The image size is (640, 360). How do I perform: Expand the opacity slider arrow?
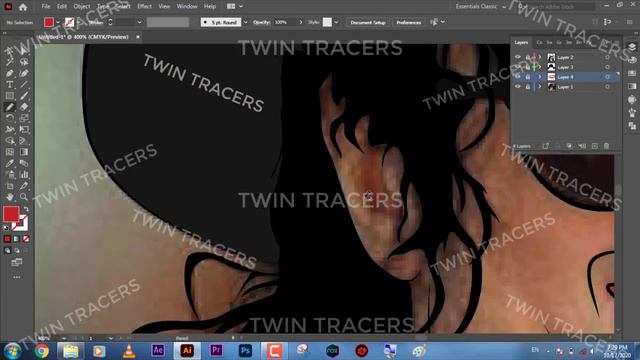click(301, 22)
